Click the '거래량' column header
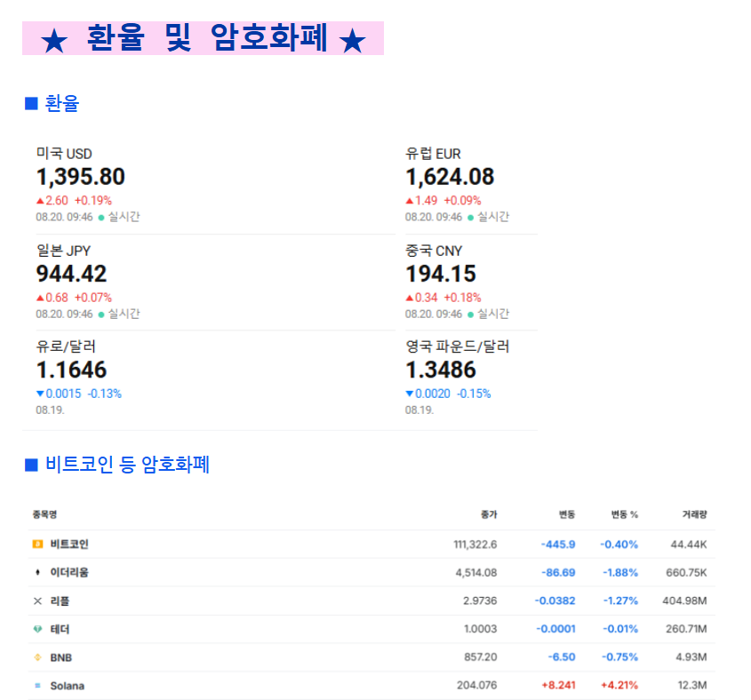 point(694,514)
